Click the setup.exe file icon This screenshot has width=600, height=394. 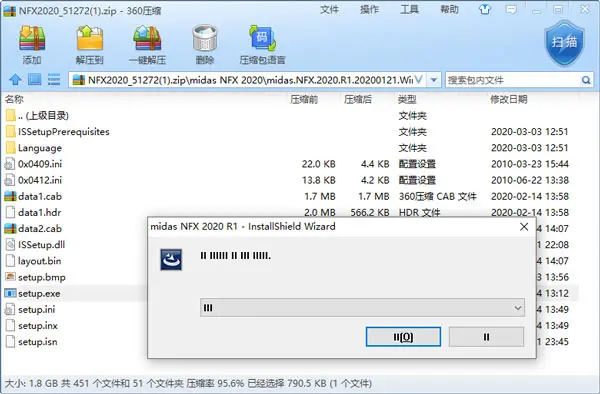(x=10, y=293)
